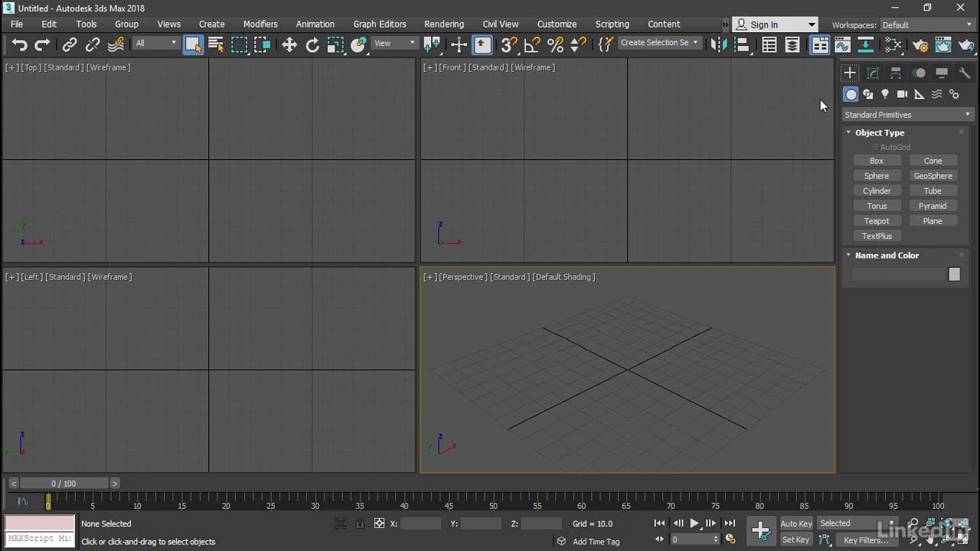980x551 pixels.
Task: Show the Lights category in Create panel
Action: 885,94
